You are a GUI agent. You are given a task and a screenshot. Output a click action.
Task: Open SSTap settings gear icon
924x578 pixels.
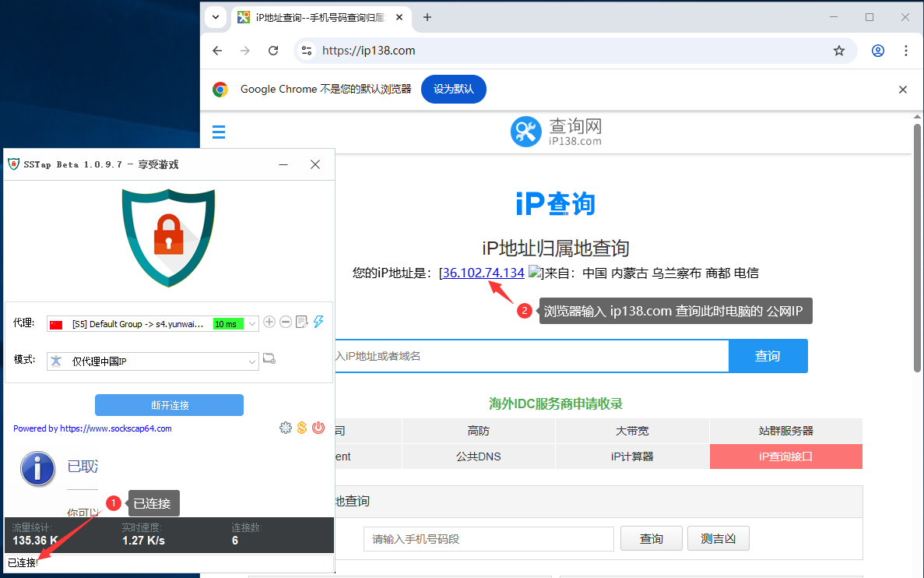[286, 428]
